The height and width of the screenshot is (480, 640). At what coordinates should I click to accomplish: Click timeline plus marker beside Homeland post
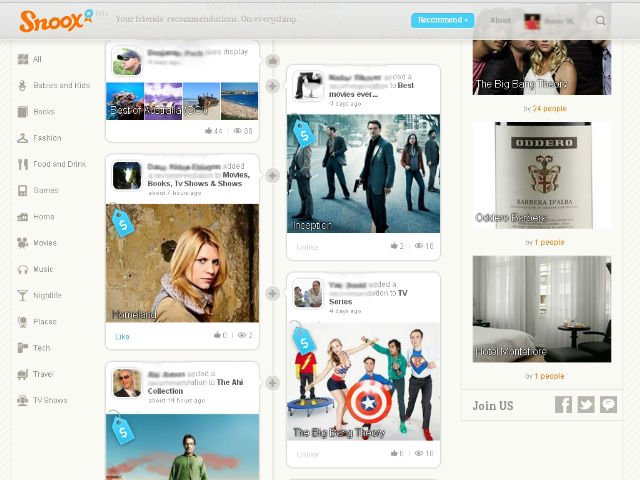(273, 176)
